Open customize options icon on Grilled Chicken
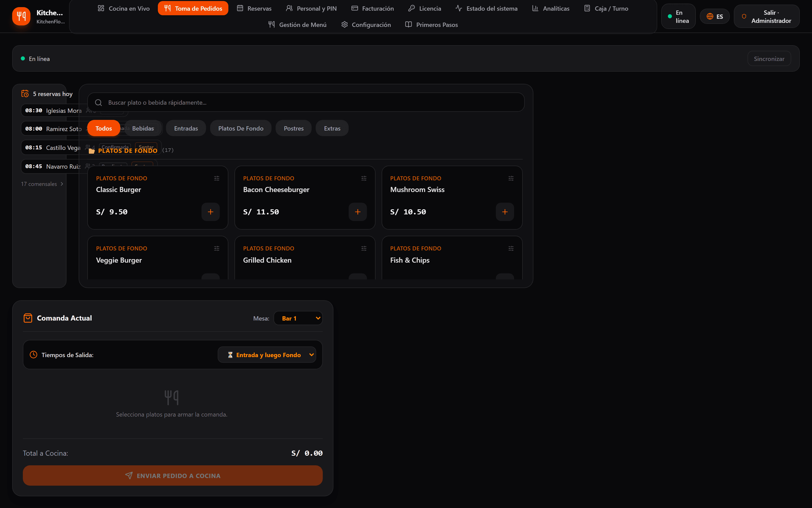Viewport: 812px width, 508px height. point(364,249)
